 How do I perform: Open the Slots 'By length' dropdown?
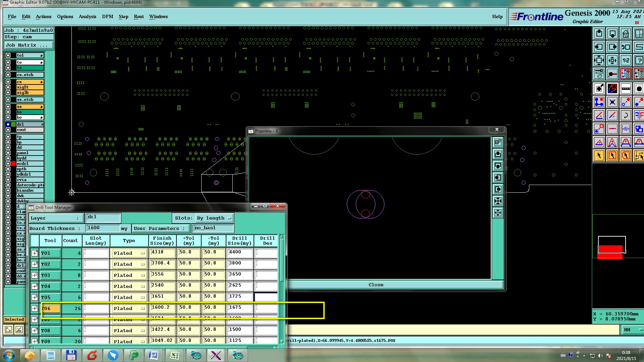[x=214, y=218]
